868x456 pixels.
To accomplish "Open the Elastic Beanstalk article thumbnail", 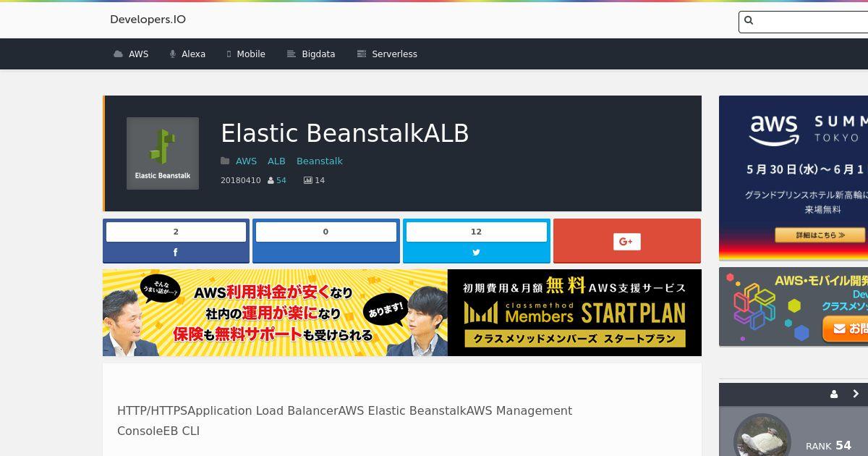I will (x=163, y=153).
